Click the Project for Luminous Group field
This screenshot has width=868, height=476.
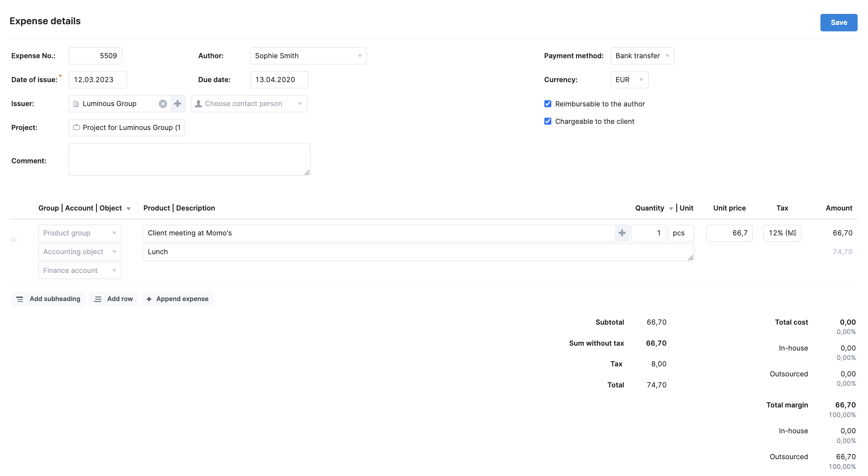click(127, 128)
